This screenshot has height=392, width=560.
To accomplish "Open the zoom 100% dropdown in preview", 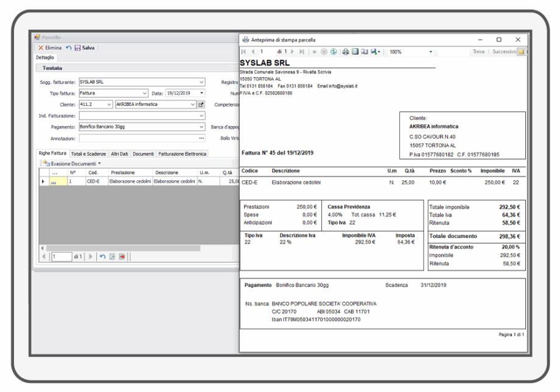I will pos(431,52).
